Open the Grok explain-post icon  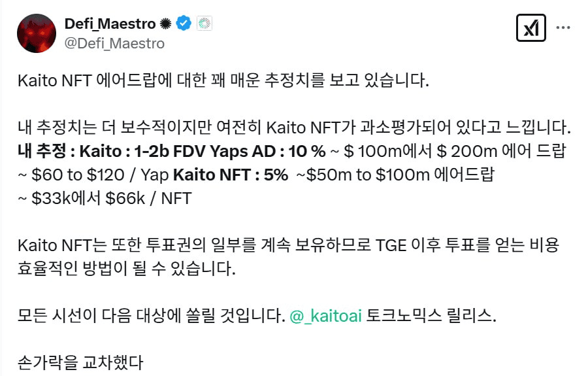531,27
